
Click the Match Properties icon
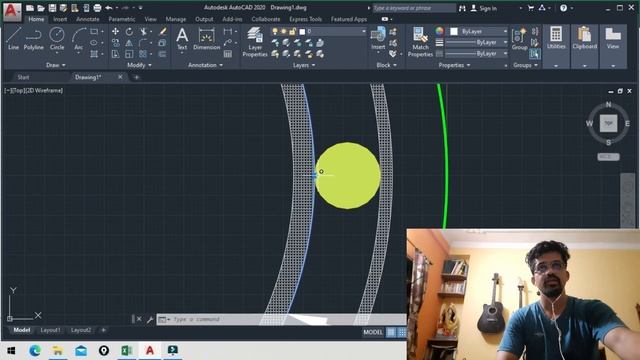[420, 42]
